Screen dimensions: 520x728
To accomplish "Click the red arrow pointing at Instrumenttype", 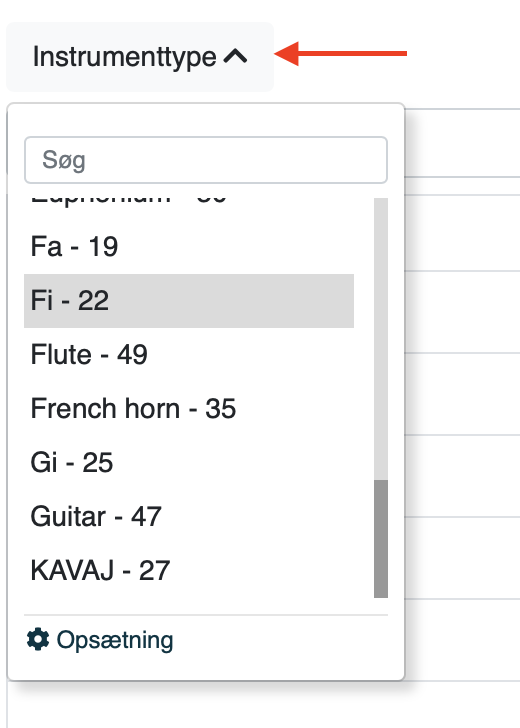I will pyautogui.click(x=340, y=53).
